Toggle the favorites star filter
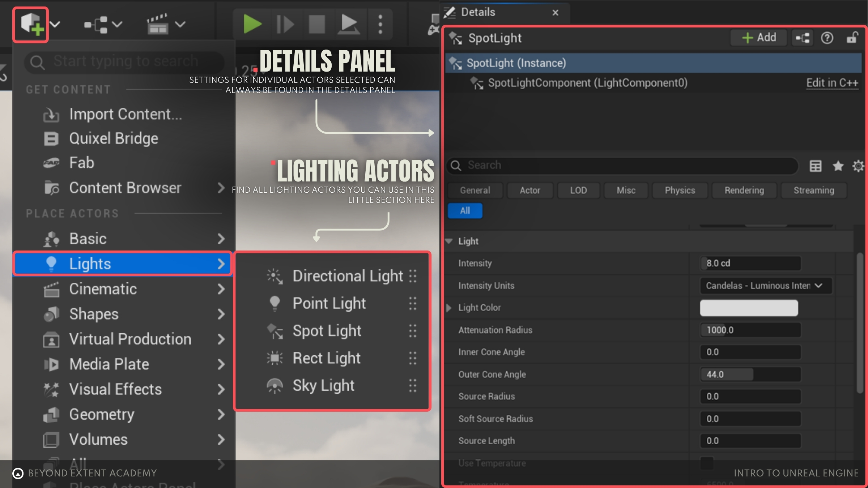The height and width of the screenshot is (488, 868). tap(838, 166)
